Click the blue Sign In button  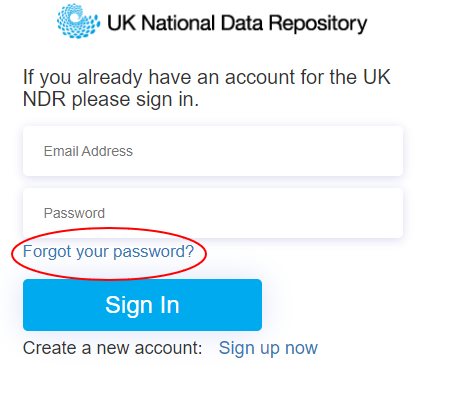click(142, 305)
